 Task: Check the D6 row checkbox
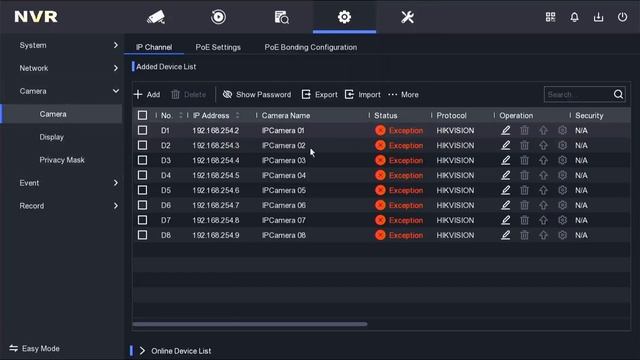pyautogui.click(x=142, y=205)
